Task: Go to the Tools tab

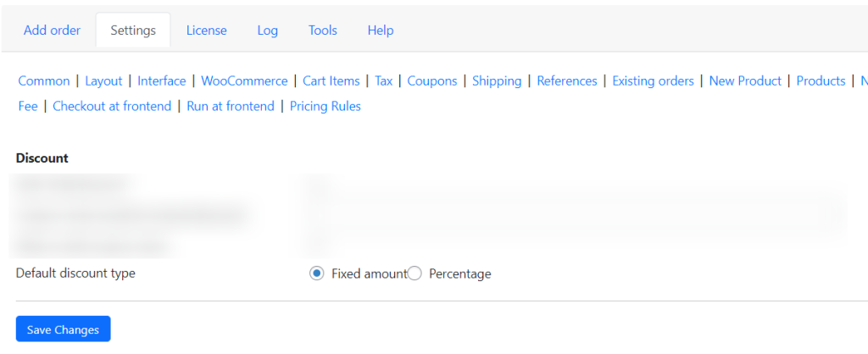Action: 323,30
